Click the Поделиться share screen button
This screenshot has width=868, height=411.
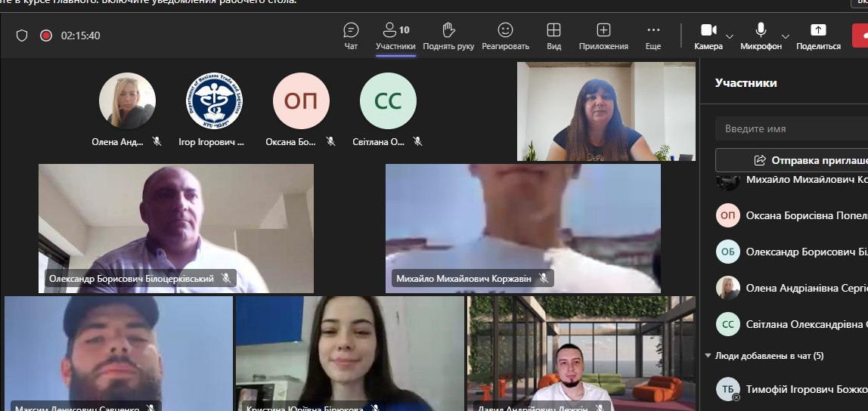[x=818, y=36]
